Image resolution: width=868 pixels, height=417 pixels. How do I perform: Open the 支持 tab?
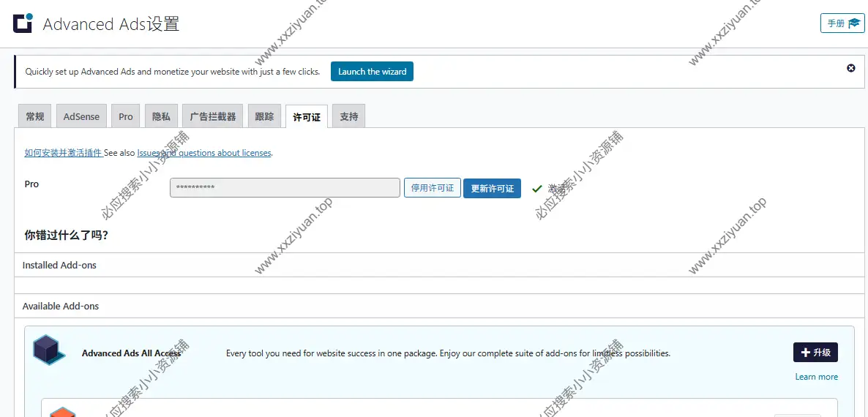coord(349,116)
